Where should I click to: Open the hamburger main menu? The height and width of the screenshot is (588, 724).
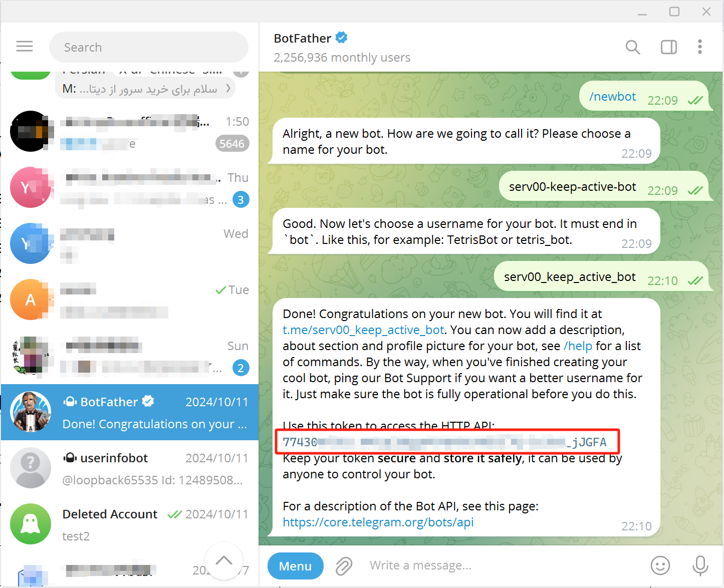pyautogui.click(x=25, y=47)
